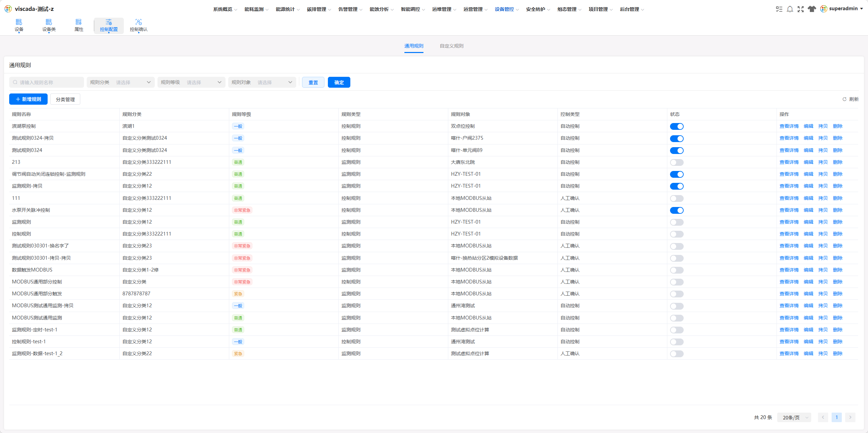
Task: Expand the 能耗监测 menu
Action: tap(256, 9)
